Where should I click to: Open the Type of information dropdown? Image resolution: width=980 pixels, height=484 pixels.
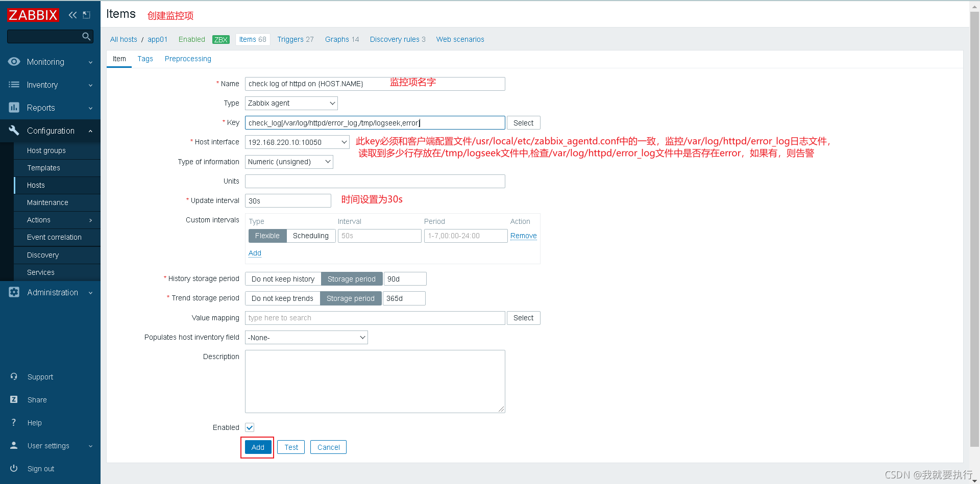289,162
